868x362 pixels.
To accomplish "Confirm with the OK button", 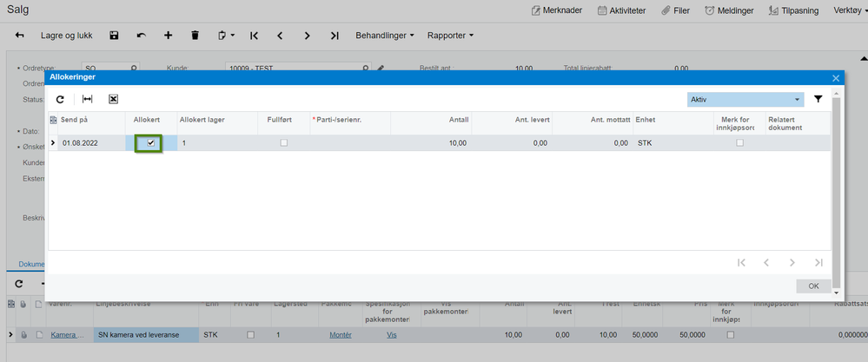I will pyautogui.click(x=813, y=286).
